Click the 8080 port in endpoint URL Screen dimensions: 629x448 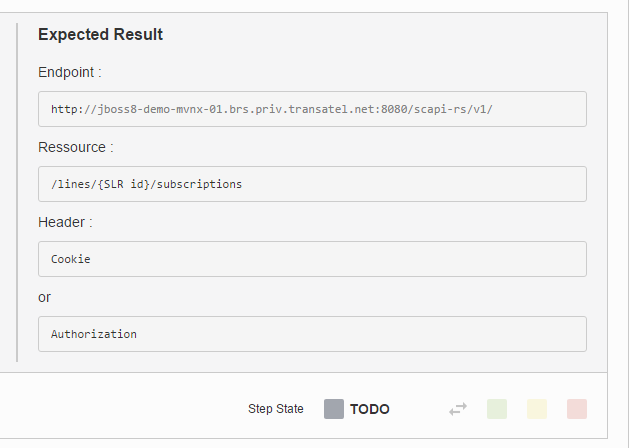pyautogui.click(x=393, y=109)
